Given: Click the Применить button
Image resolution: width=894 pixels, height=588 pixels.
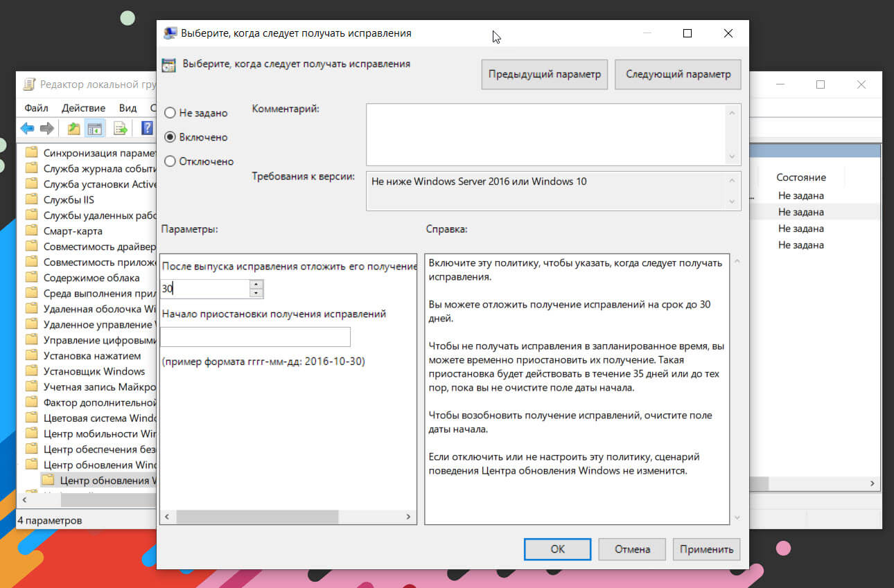Looking at the screenshot, I should (706, 549).
